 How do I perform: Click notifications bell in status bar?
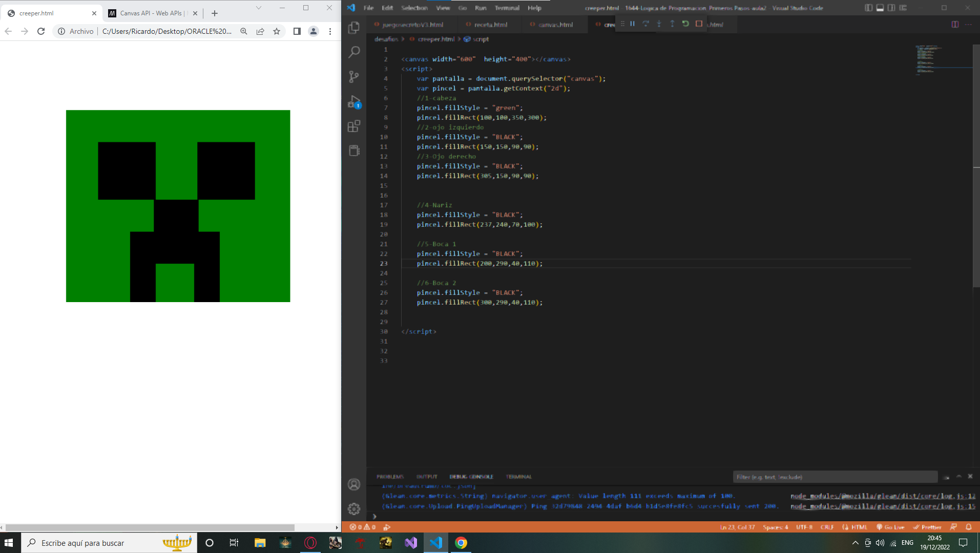click(x=969, y=527)
